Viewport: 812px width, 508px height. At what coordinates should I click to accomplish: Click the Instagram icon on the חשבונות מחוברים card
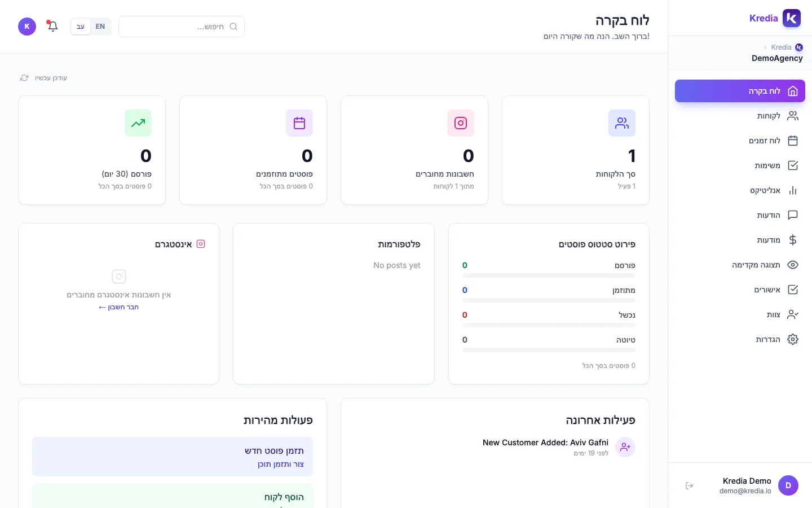click(x=461, y=123)
